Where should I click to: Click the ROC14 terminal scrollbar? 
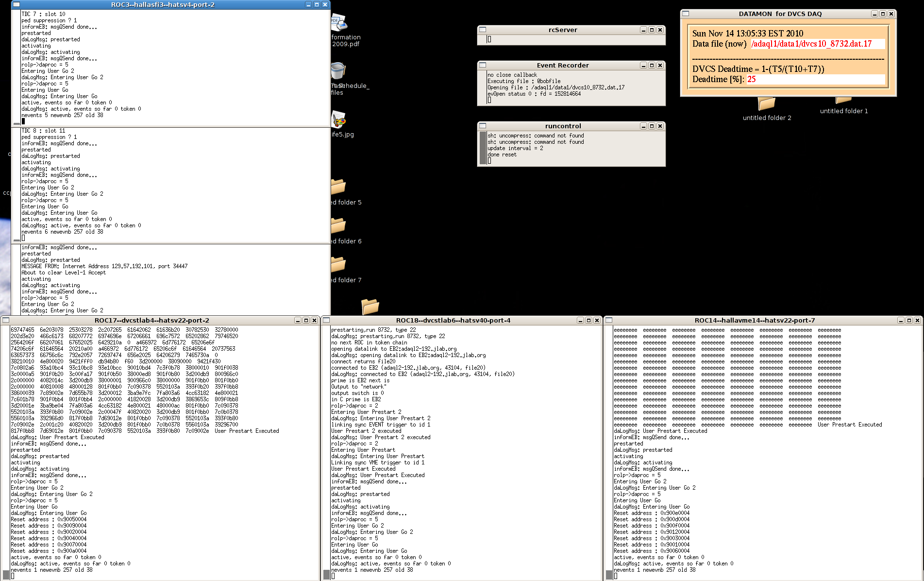click(x=609, y=453)
